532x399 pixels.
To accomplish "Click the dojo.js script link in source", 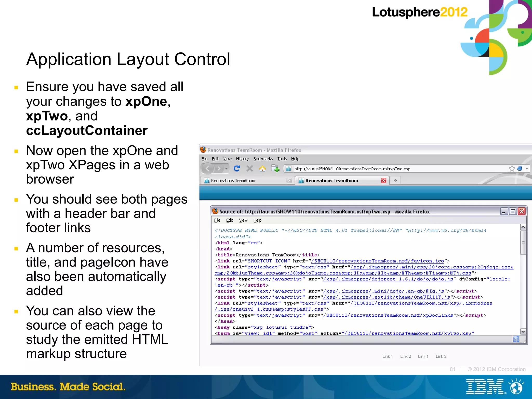I will point(388,279).
